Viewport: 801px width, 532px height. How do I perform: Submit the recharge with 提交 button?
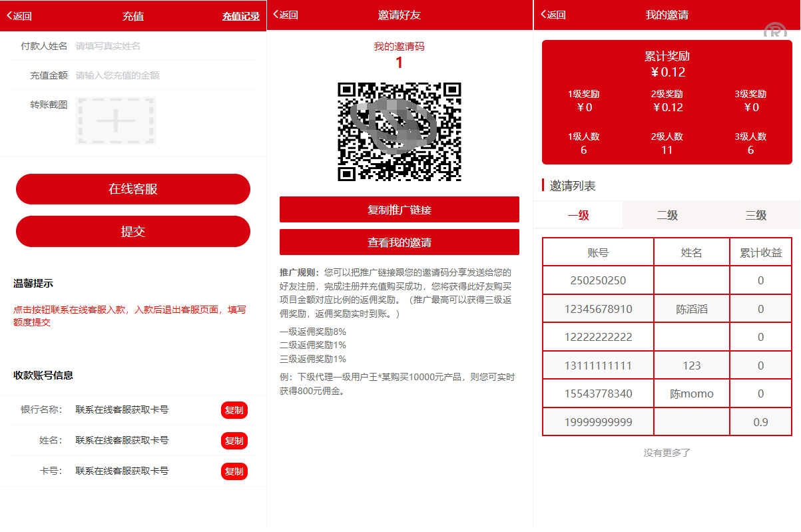tap(133, 232)
